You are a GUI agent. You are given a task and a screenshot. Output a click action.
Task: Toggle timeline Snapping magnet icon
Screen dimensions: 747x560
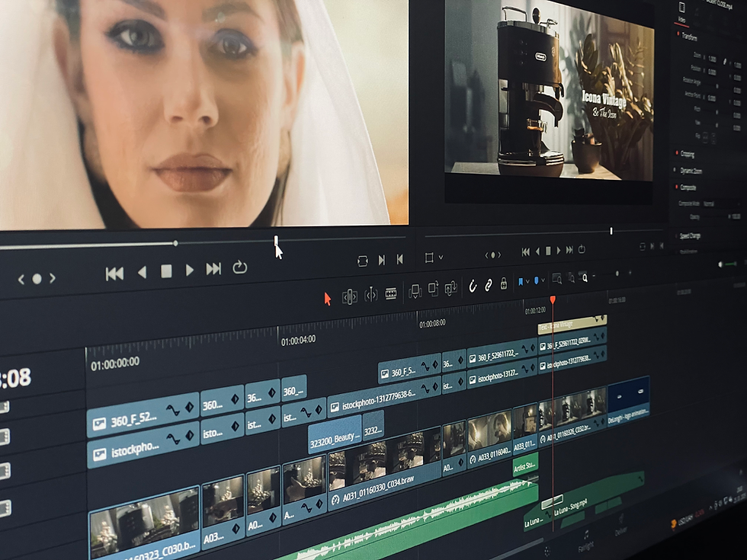coord(473,286)
